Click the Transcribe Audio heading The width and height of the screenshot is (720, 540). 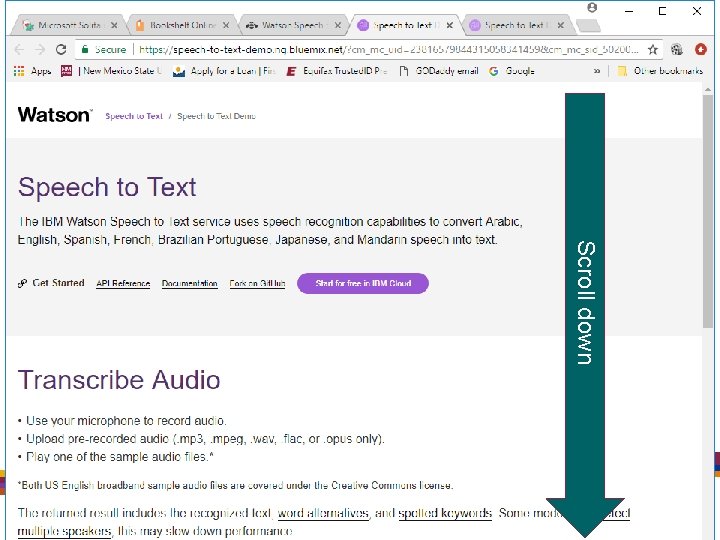[x=119, y=380]
